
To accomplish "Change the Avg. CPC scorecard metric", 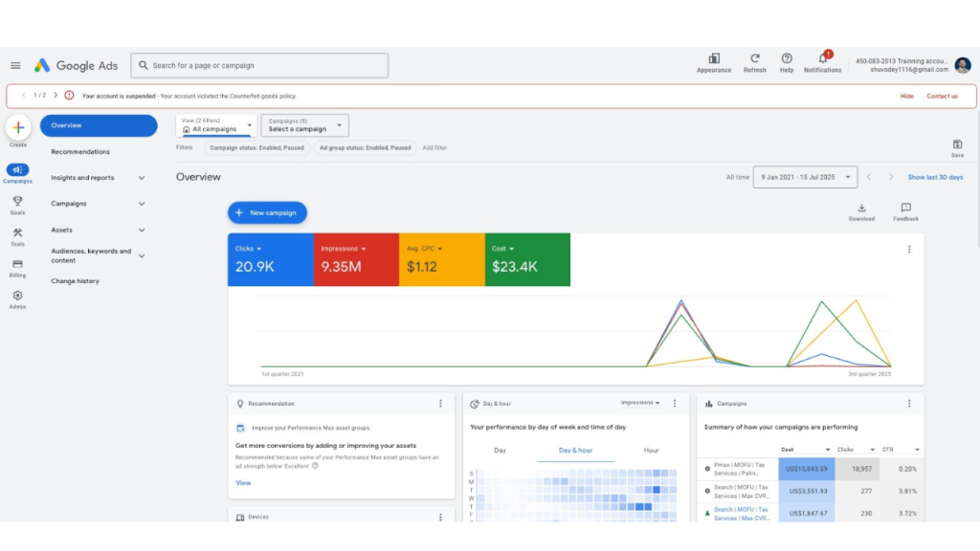I will [424, 249].
